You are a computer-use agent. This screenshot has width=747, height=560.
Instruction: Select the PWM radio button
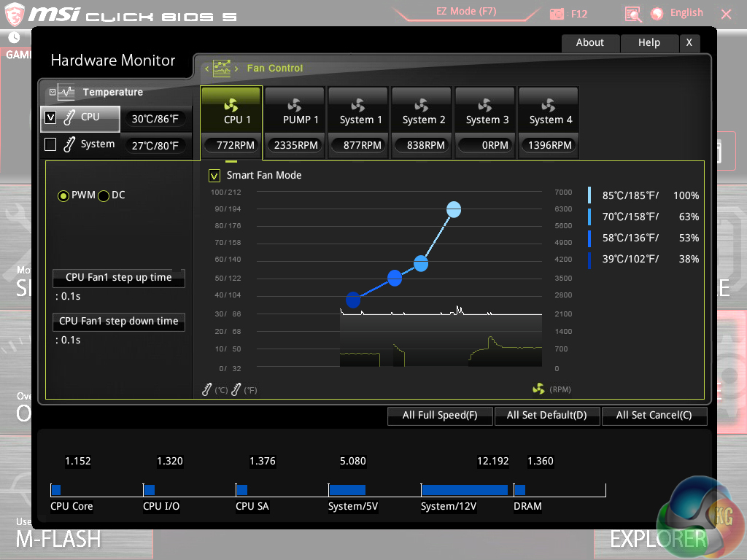click(x=63, y=195)
